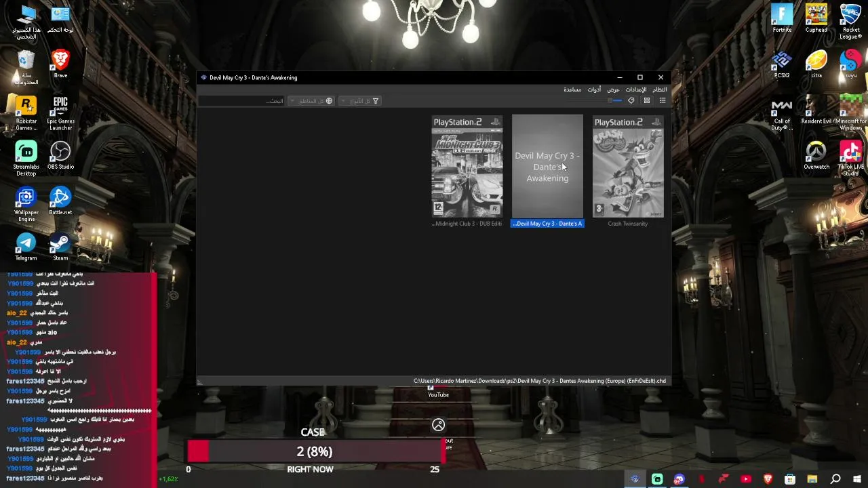Open Streamlabs Desktop shortcut

point(26,159)
